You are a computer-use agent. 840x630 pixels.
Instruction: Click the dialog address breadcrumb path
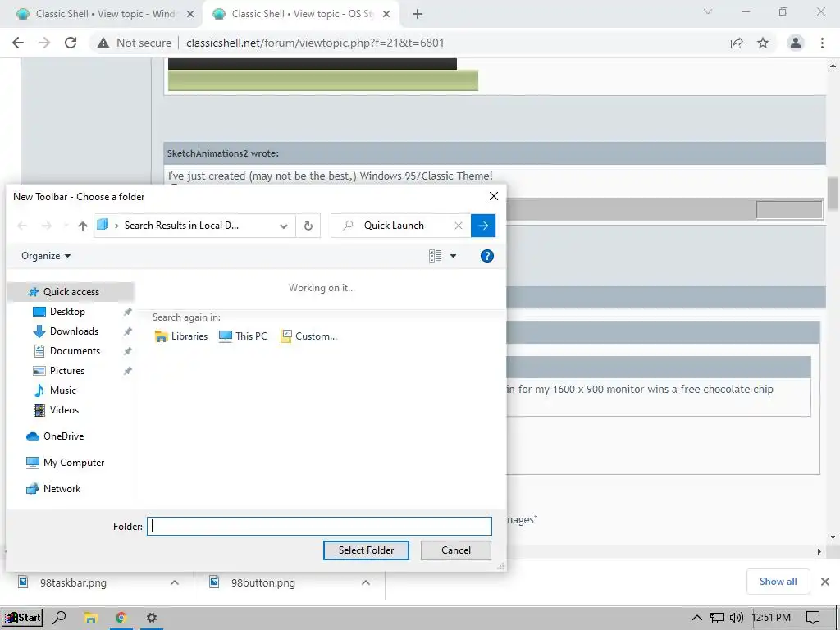click(x=181, y=226)
